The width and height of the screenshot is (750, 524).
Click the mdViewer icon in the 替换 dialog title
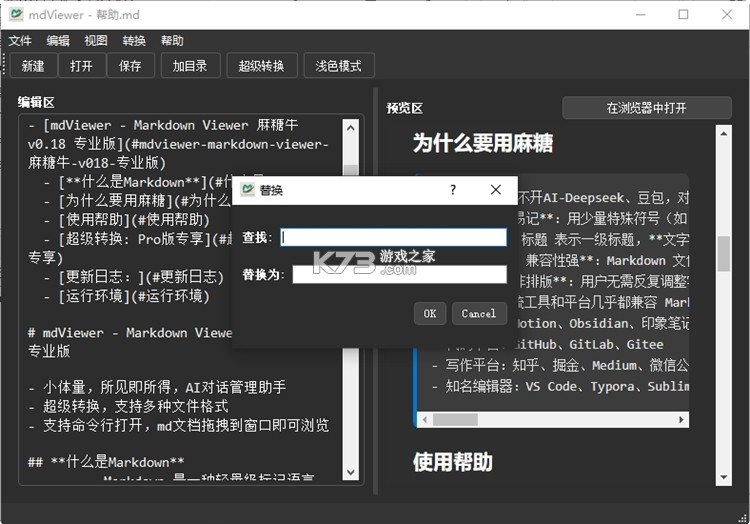(247, 190)
